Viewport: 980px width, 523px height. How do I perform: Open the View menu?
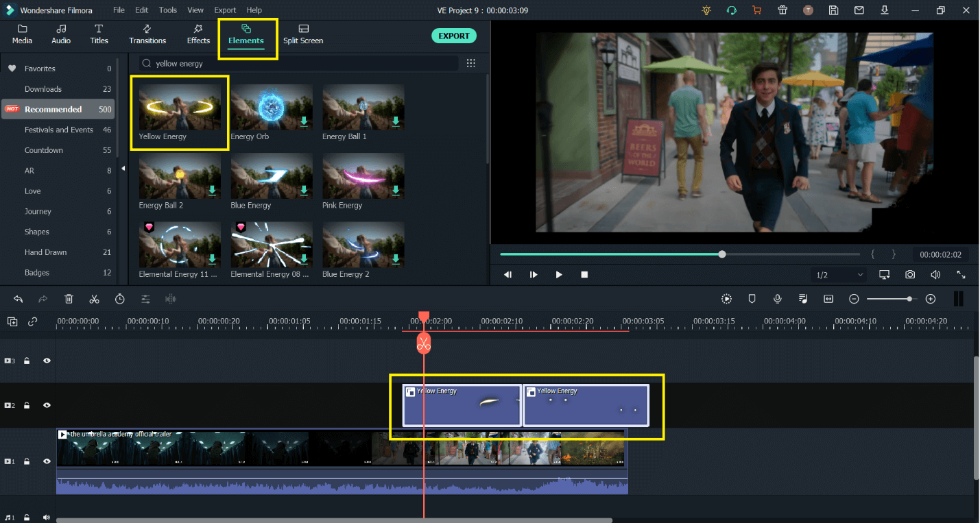[x=195, y=10]
